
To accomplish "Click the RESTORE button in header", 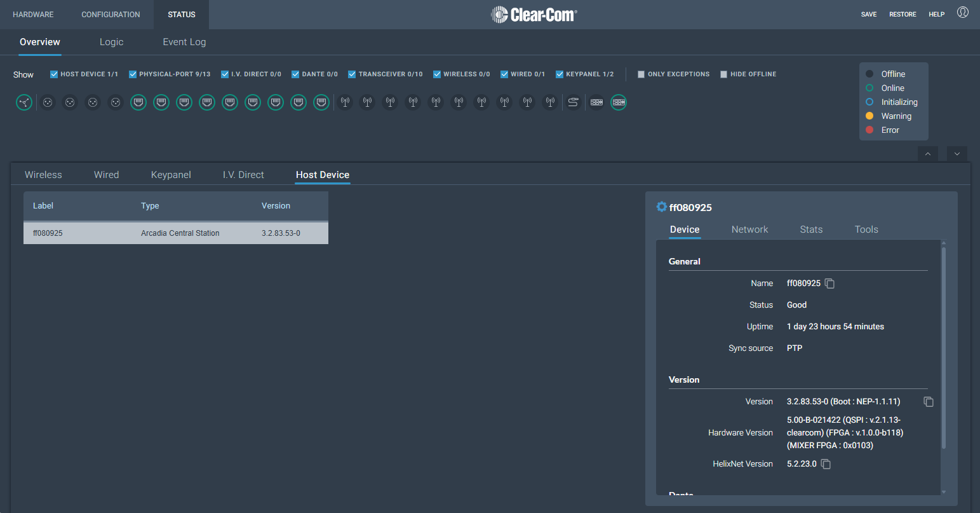I will tap(903, 14).
